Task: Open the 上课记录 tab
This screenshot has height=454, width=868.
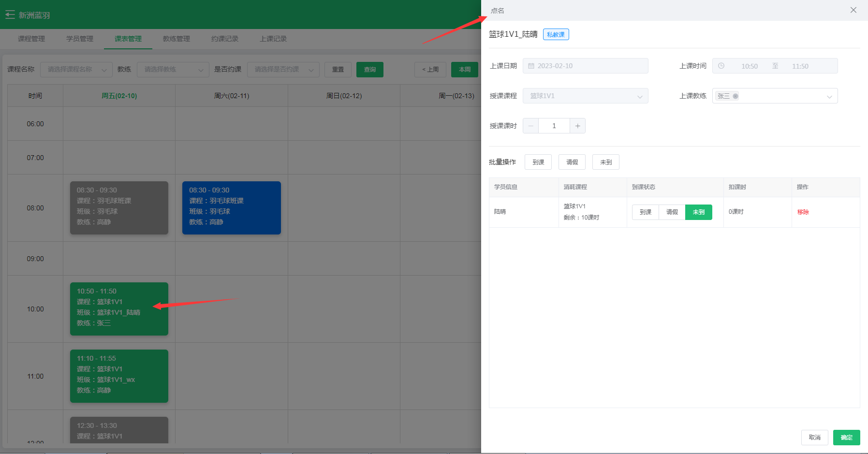Action: coord(273,39)
